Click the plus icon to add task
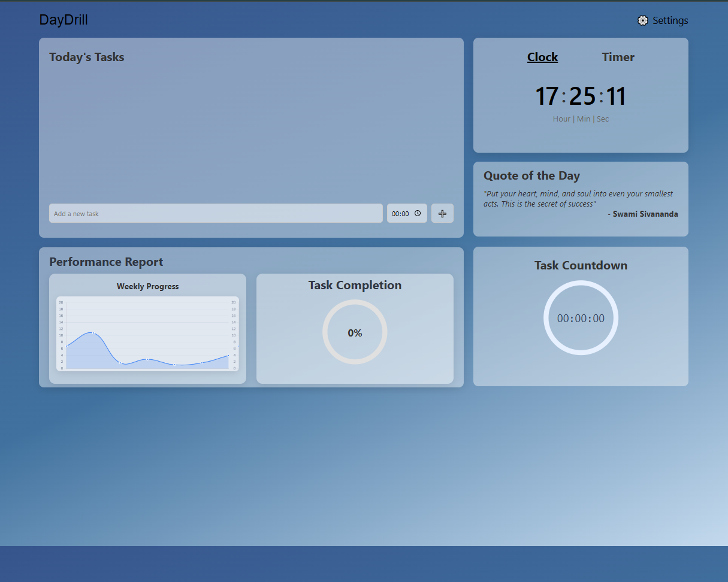This screenshot has width=728, height=582. pos(443,213)
